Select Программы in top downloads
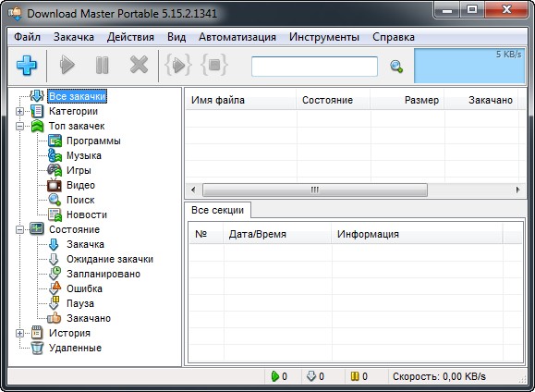The image size is (535, 392). 93,141
